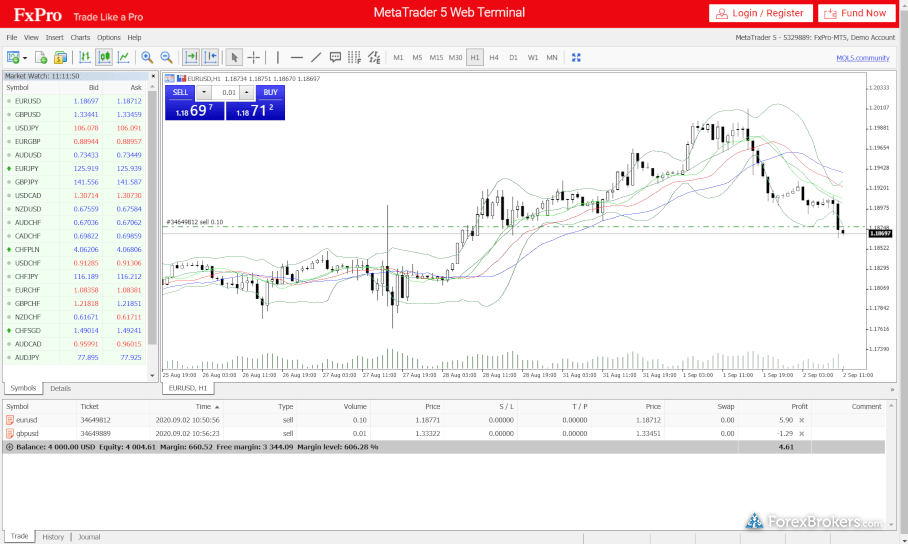Set timeframe to MN
The image size is (908, 544).
pyautogui.click(x=552, y=57)
